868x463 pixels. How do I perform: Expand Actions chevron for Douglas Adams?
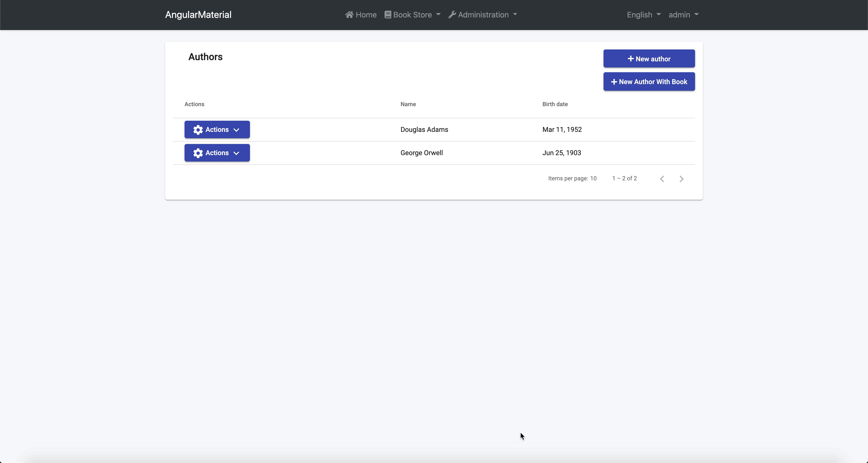click(236, 130)
